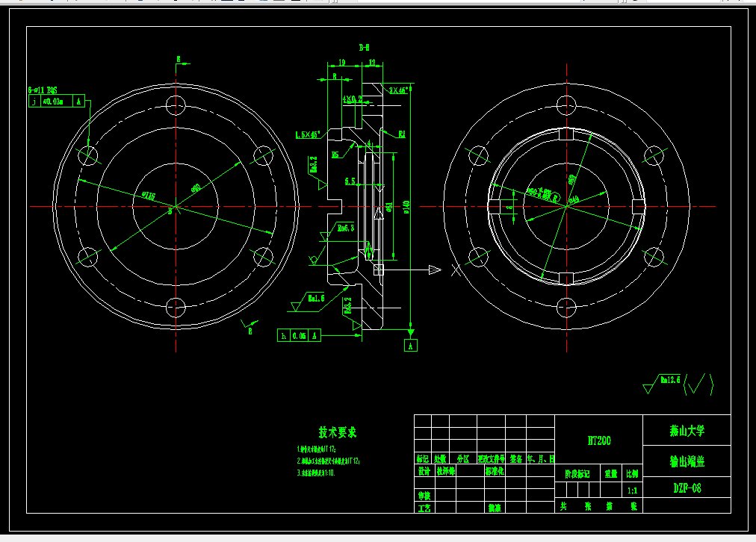
Task: Click datum A box below section view
Action: coord(411,346)
